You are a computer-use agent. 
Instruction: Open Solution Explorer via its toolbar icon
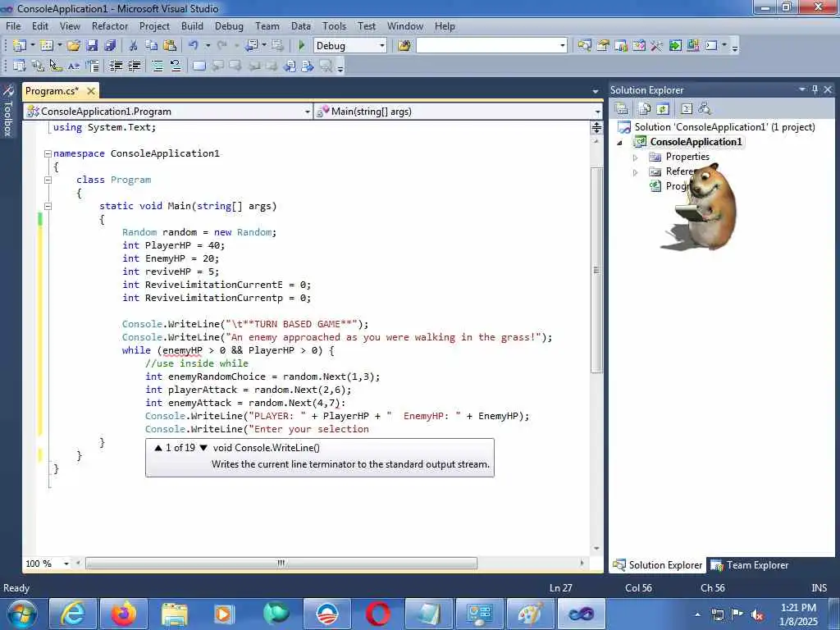tap(584, 46)
